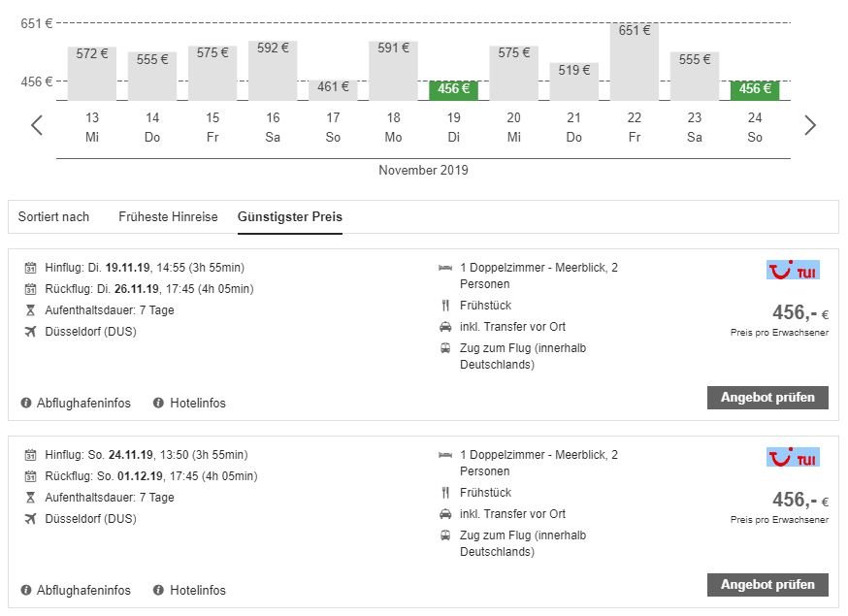Open Hotelinfos info icon in first offer

(157, 403)
